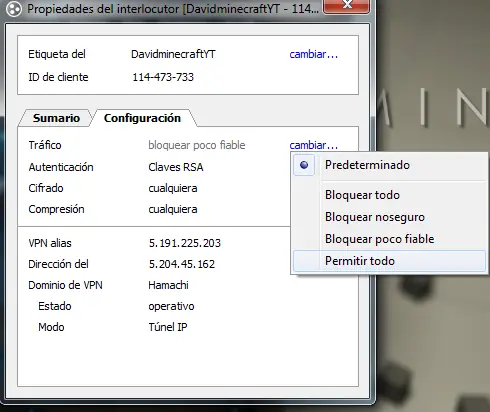The width and height of the screenshot is (490, 412).
Task: Close the Propiedades del interlocutor window
Action: click(346, 6)
